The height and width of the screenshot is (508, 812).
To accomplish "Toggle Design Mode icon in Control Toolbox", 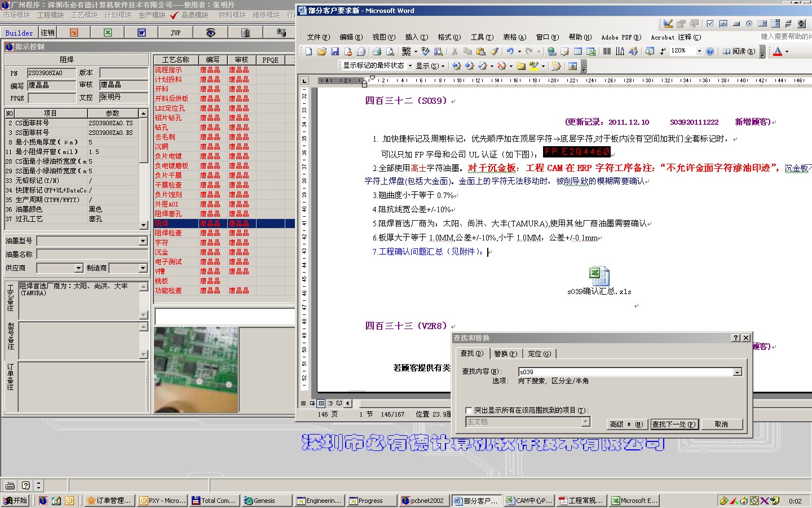I will [668, 23].
